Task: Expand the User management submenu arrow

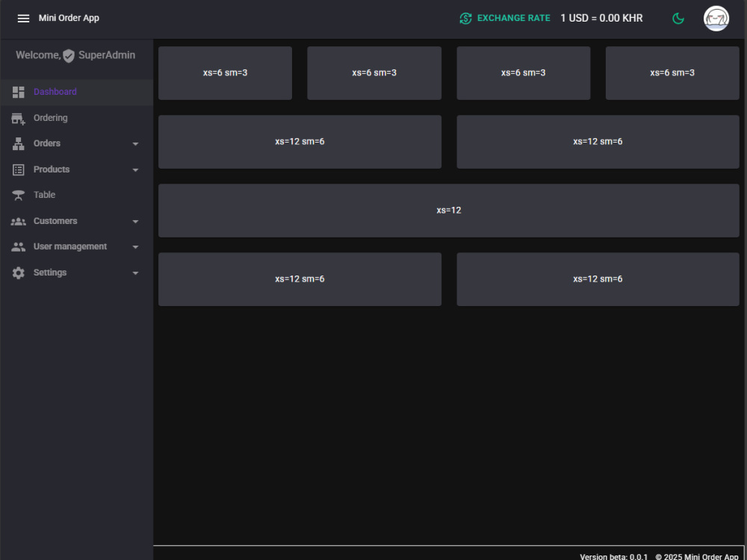Action: click(x=135, y=247)
